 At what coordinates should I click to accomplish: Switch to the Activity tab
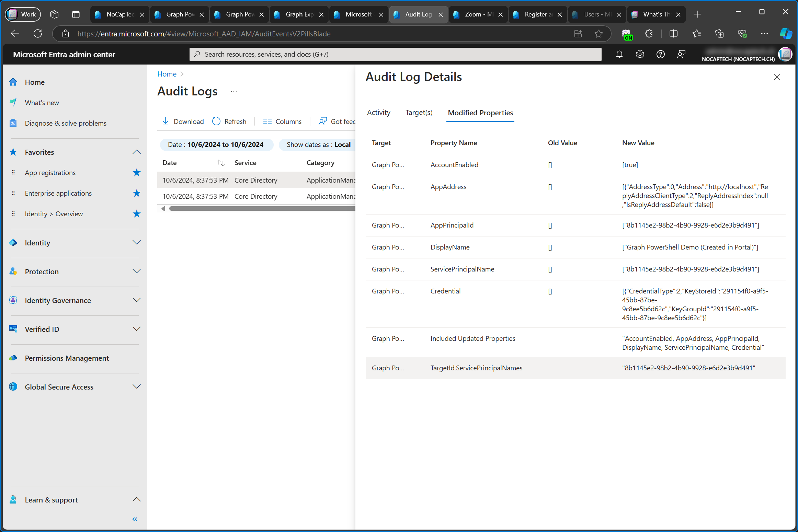pyautogui.click(x=378, y=112)
